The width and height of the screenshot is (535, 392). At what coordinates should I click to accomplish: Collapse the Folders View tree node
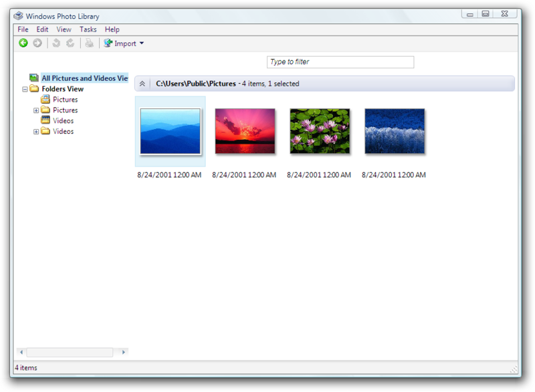pos(25,90)
